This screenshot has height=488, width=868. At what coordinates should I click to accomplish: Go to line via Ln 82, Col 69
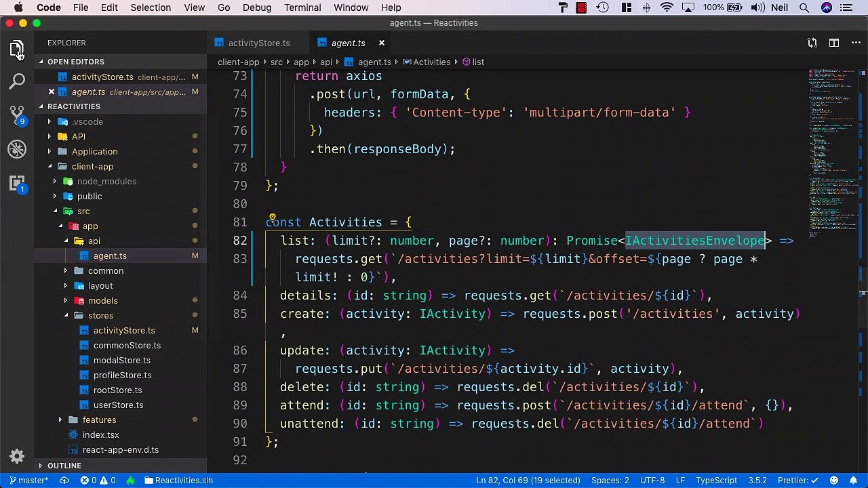[528, 480]
